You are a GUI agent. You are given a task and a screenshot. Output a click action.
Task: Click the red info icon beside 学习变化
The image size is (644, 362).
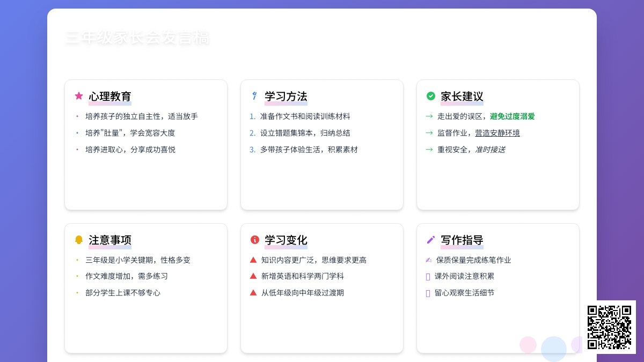[x=255, y=240]
